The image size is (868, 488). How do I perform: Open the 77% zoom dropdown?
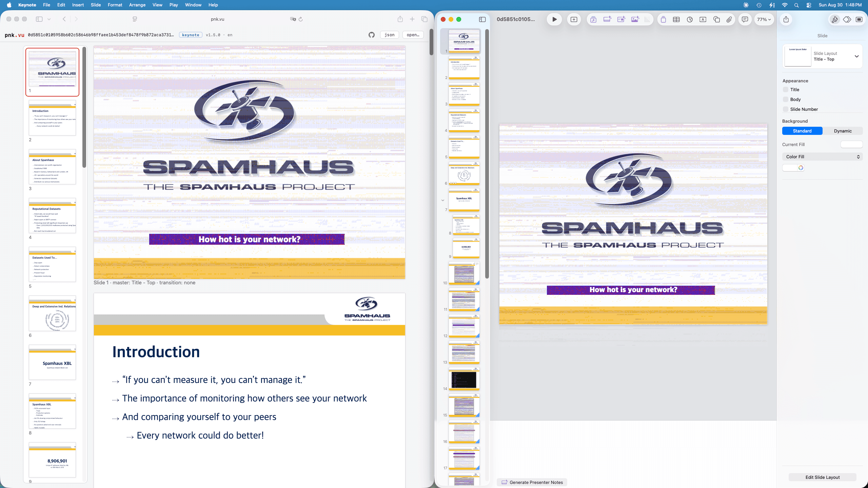[x=764, y=19]
